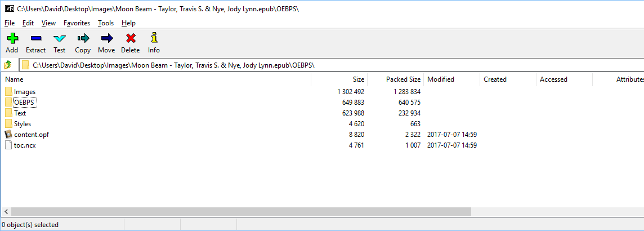Select the toc.ncx file

[x=25, y=145]
